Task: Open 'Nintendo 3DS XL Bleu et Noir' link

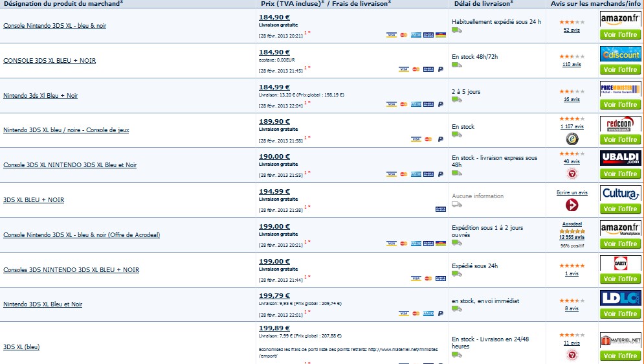Action: tap(43, 304)
